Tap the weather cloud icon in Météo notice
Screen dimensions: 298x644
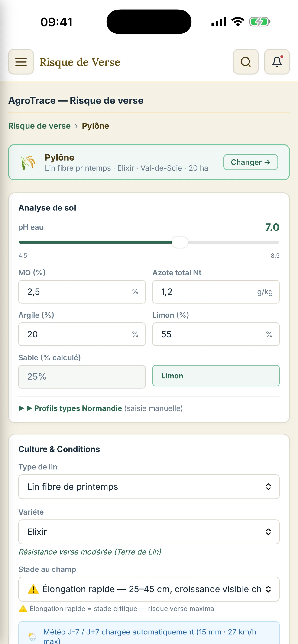coord(32,637)
